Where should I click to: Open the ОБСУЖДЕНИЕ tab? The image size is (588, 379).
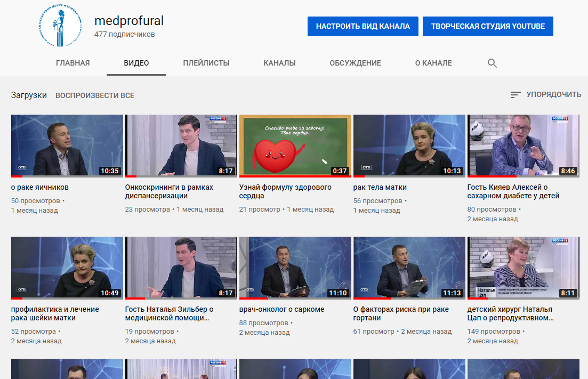click(355, 63)
